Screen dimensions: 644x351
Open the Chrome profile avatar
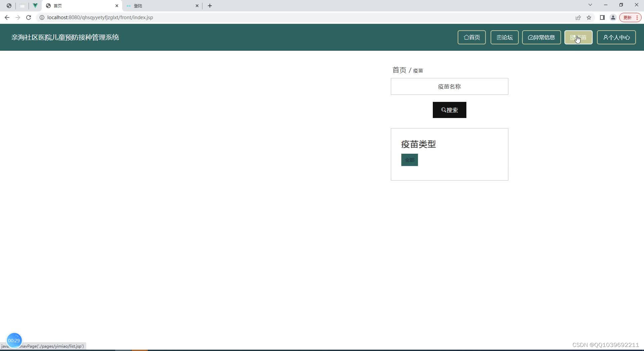613,17
